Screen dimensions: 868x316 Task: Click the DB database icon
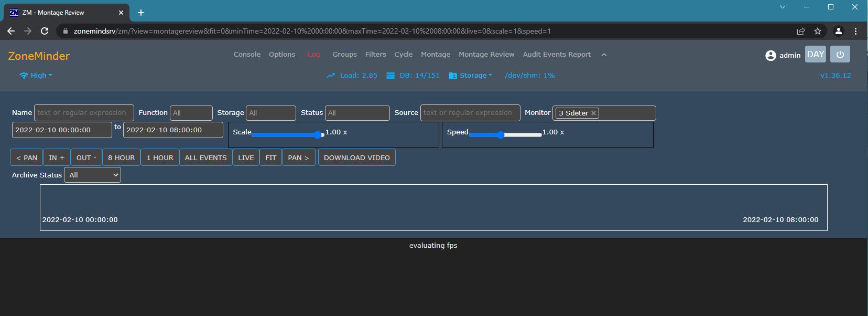(390, 76)
